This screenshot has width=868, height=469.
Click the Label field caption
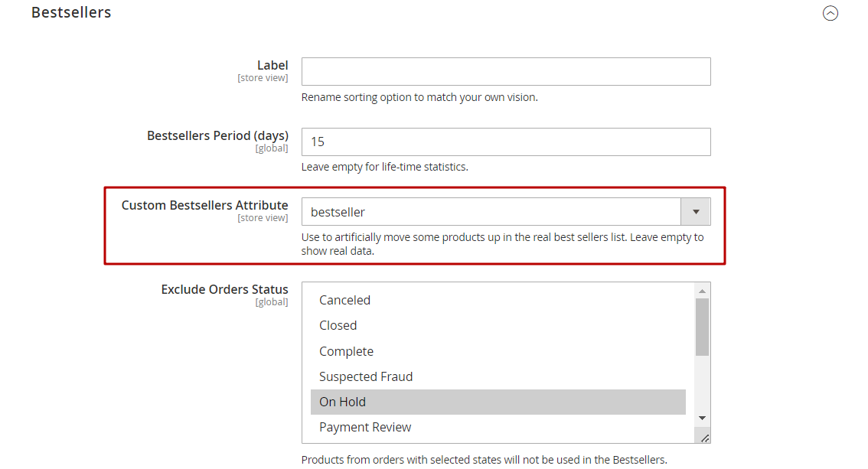[272, 65]
